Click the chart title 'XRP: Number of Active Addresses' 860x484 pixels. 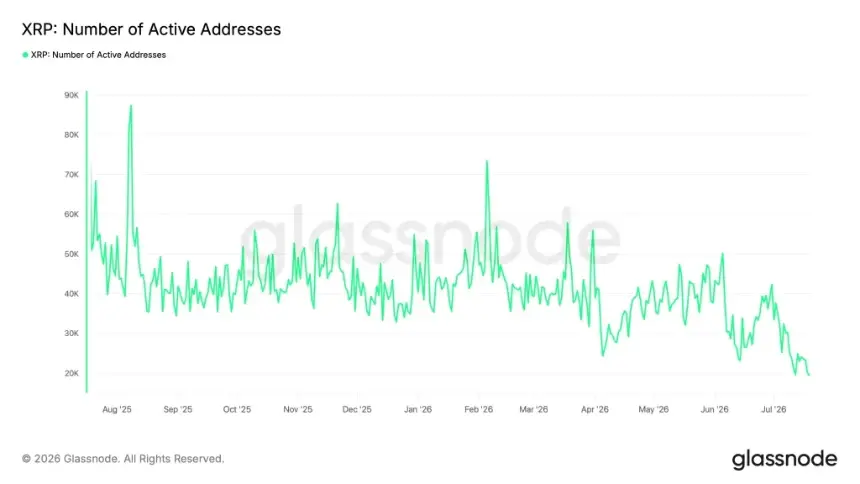pos(151,29)
